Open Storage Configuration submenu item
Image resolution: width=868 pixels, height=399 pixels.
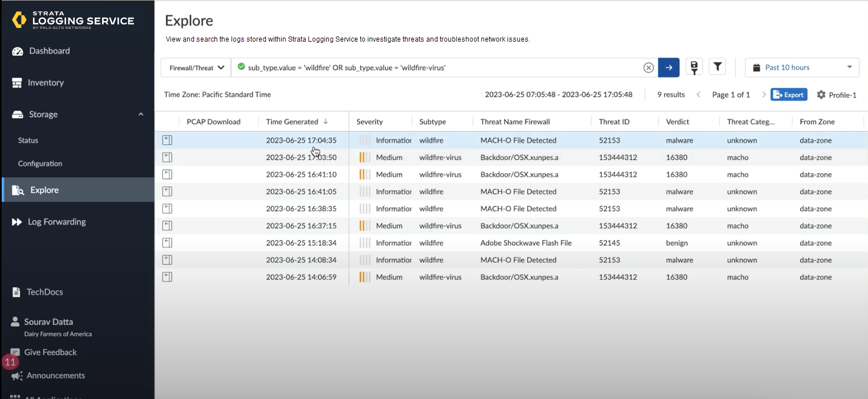coord(40,164)
